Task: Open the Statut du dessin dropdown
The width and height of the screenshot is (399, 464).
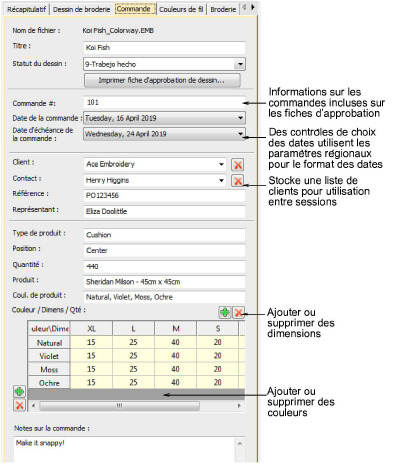Action: [x=240, y=64]
